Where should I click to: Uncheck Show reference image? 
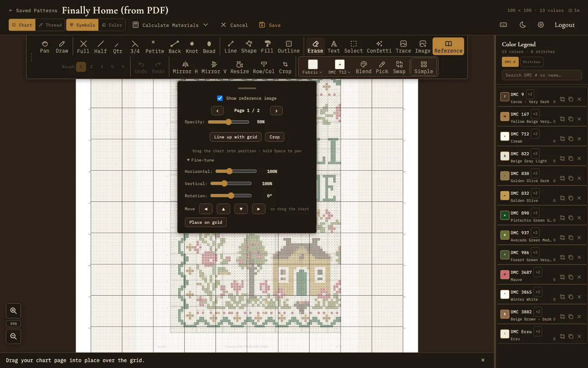[x=220, y=98]
